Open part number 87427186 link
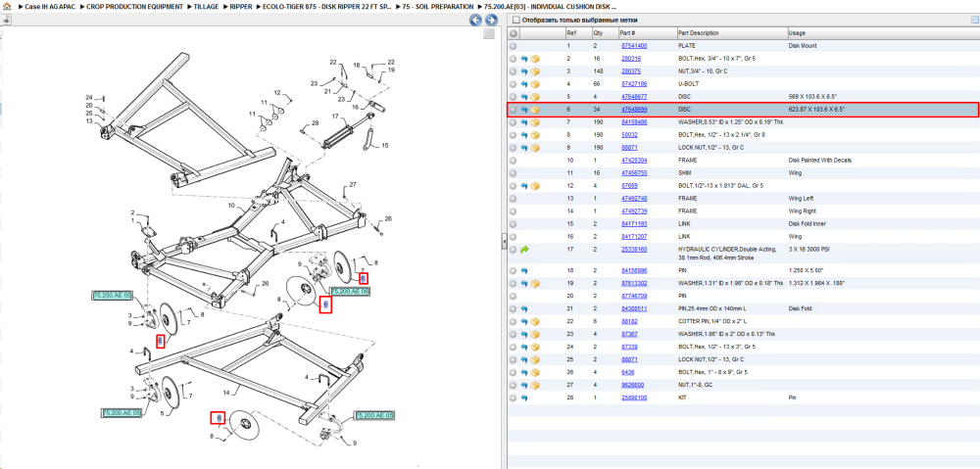The height and width of the screenshot is (469, 980). [x=633, y=83]
